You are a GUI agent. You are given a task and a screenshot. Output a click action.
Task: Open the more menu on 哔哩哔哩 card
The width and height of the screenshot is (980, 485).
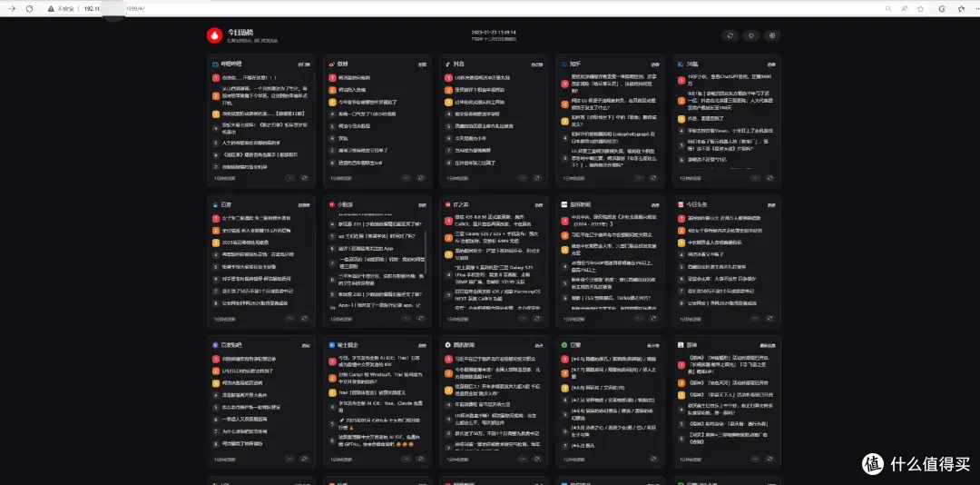(x=290, y=178)
